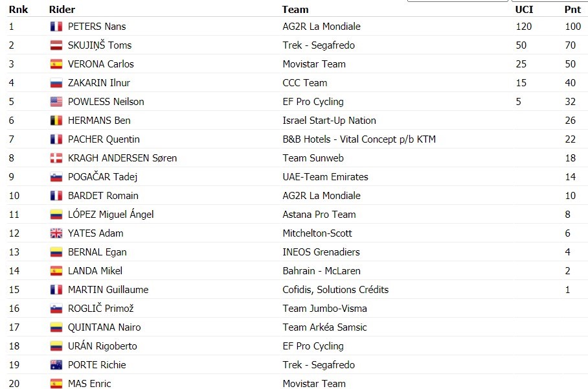Click the US flag beside POWLESS Neilson
Image resolution: width=588 pixels, height=389 pixels.
coord(56,101)
